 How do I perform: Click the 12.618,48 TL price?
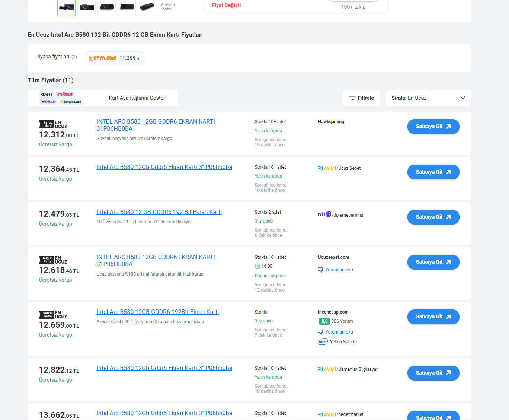tap(59, 270)
